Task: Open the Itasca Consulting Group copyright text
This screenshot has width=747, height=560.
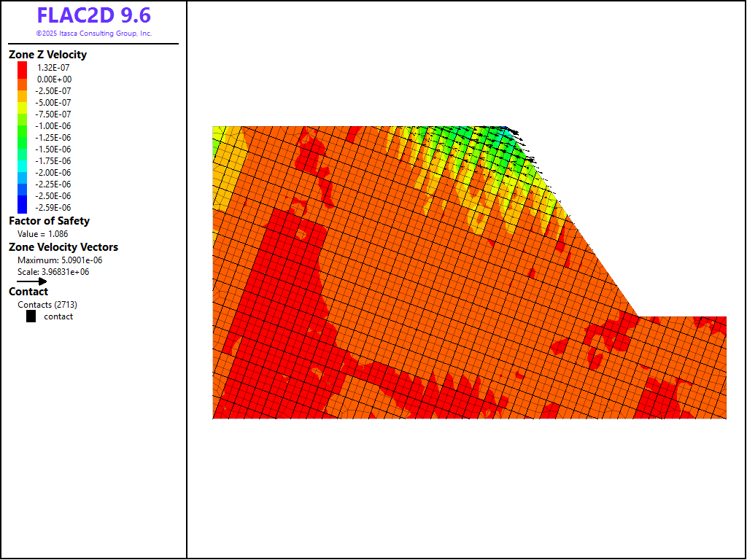Action: click(94, 34)
